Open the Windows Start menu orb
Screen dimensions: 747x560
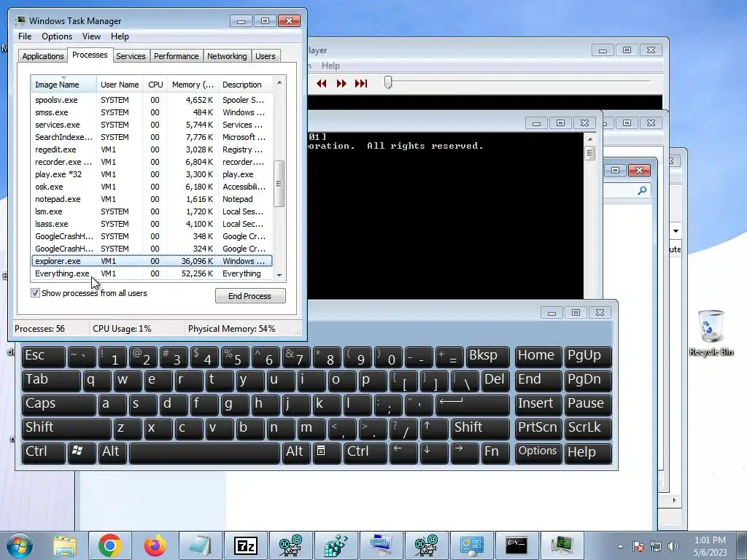coord(18,545)
